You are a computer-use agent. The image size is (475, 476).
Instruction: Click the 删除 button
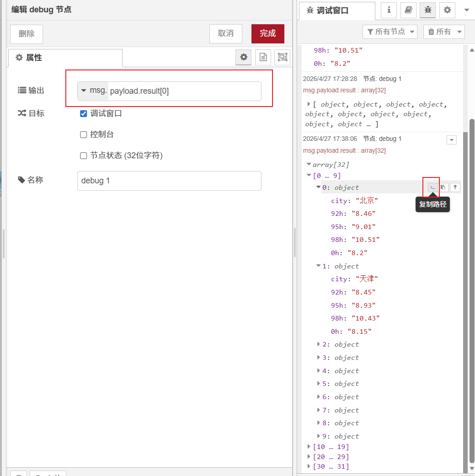pos(27,34)
